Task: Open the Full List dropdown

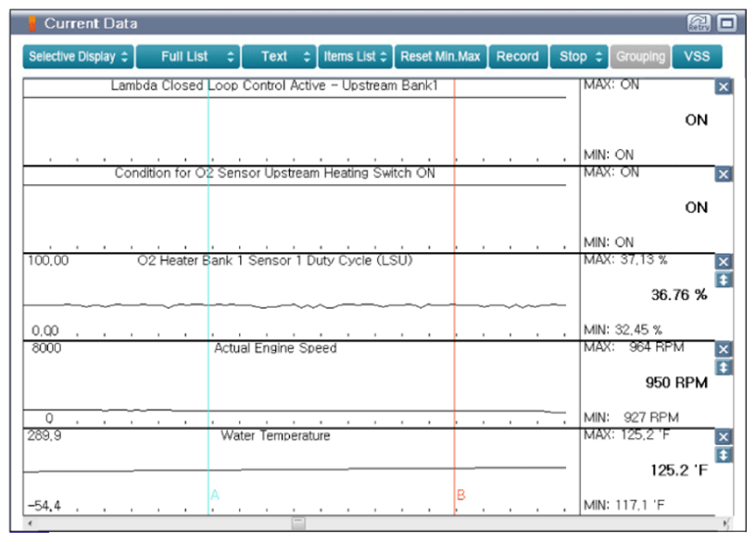Action: [188, 57]
